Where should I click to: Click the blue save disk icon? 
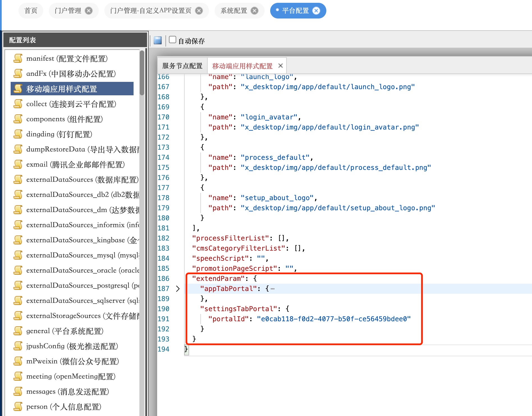click(158, 40)
